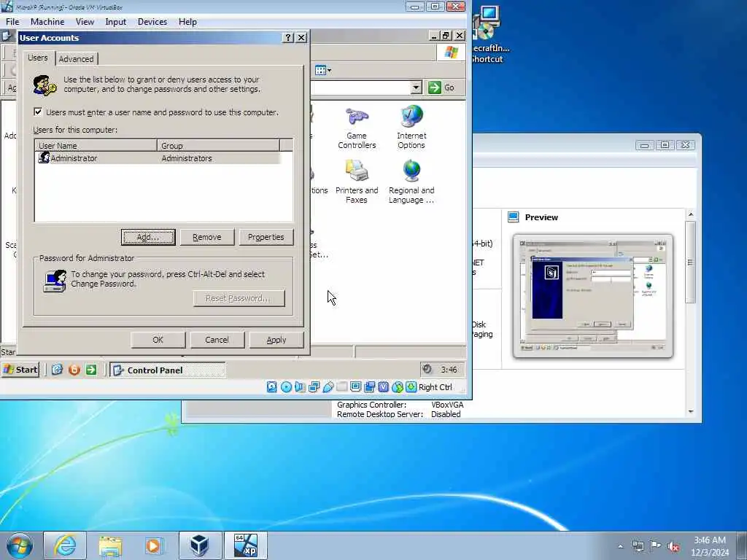Click the Control Panel taskbar button in XP

[x=168, y=370]
